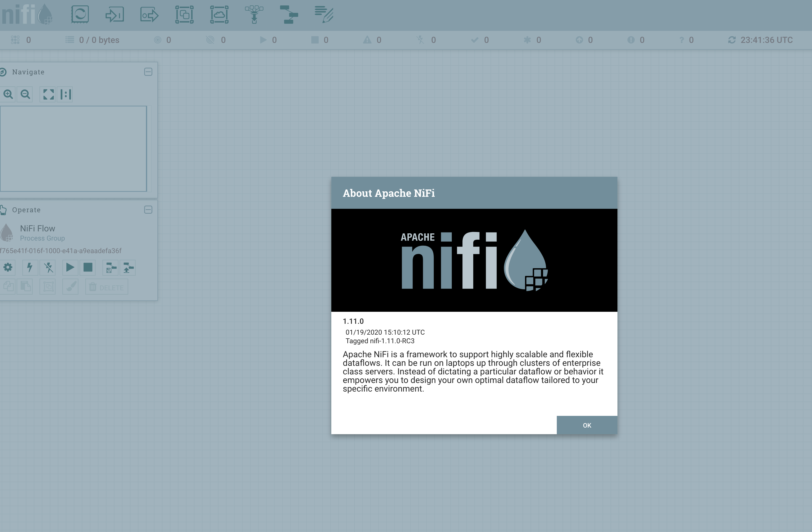Select the Output Port toolbar icon
Screen dimensions: 812x532
pos(149,15)
